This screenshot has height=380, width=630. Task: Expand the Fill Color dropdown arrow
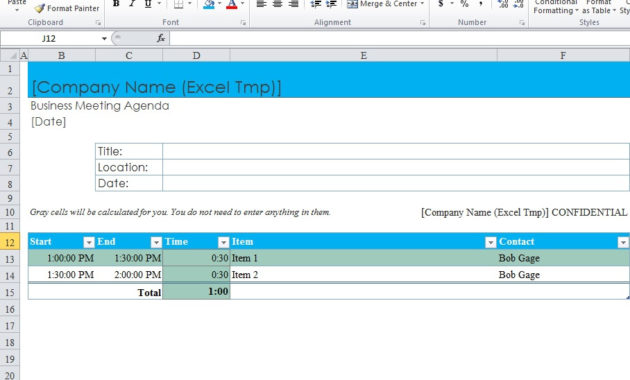point(219,4)
